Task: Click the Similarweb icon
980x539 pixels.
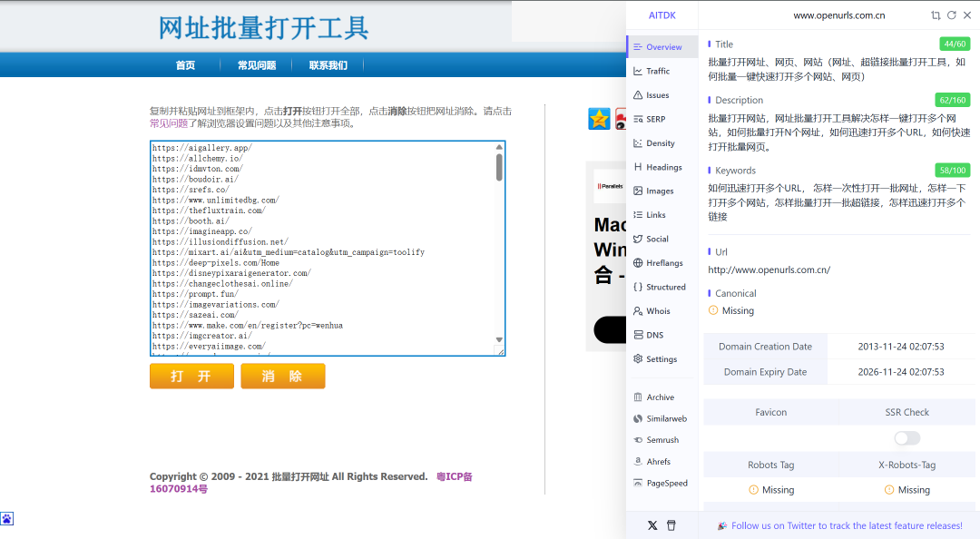Action: click(x=638, y=418)
